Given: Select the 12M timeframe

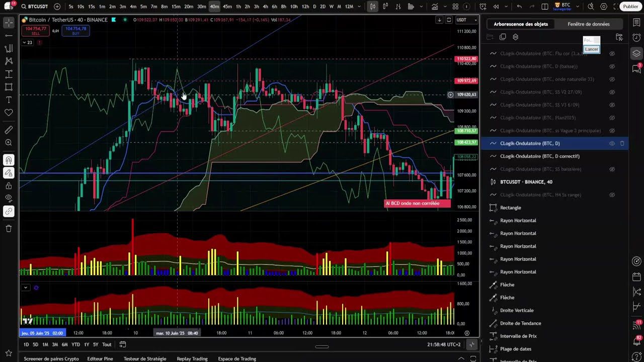Looking at the screenshot, I should point(349,7).
